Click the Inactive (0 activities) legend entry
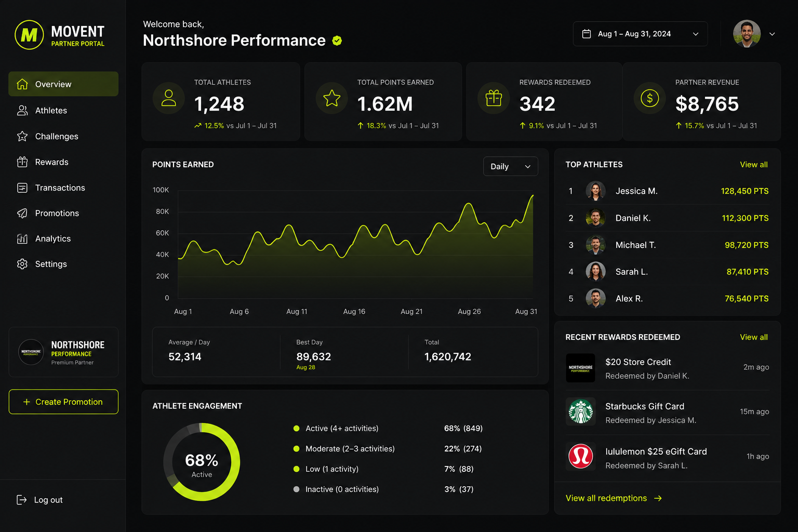798x532 pixels. [336, 489]
